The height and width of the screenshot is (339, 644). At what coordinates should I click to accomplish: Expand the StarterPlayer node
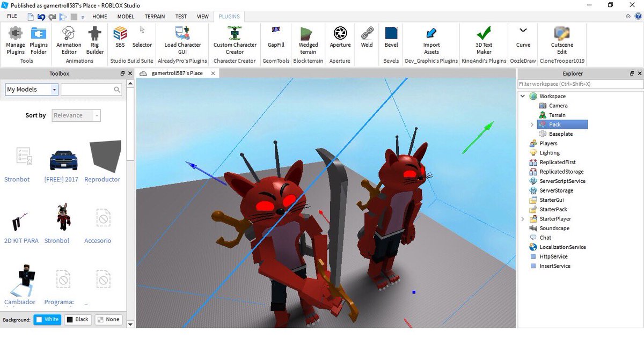click(x=523, y=219)
